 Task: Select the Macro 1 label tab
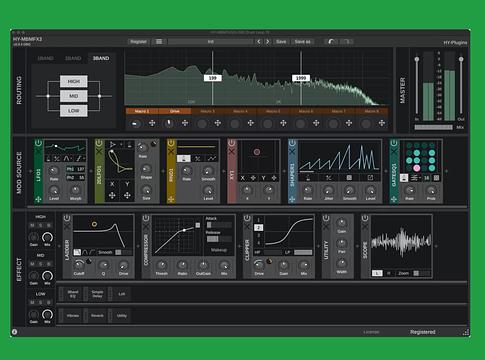point(142,111)
